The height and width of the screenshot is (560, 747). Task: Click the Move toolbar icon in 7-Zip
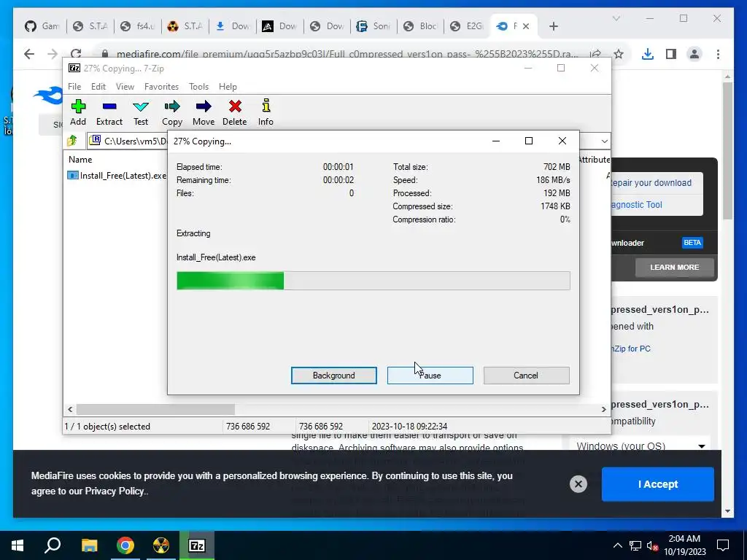coord(204,112)
